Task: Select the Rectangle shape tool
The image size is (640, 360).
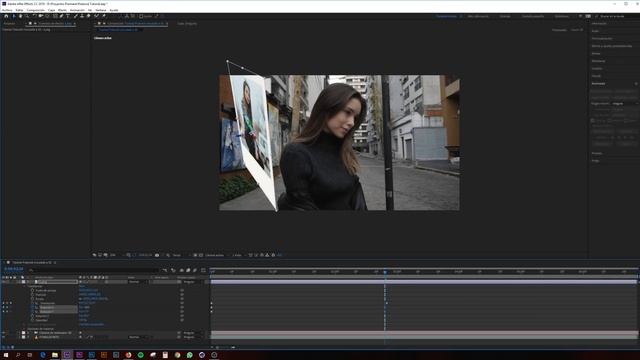Action: point(55,16)
